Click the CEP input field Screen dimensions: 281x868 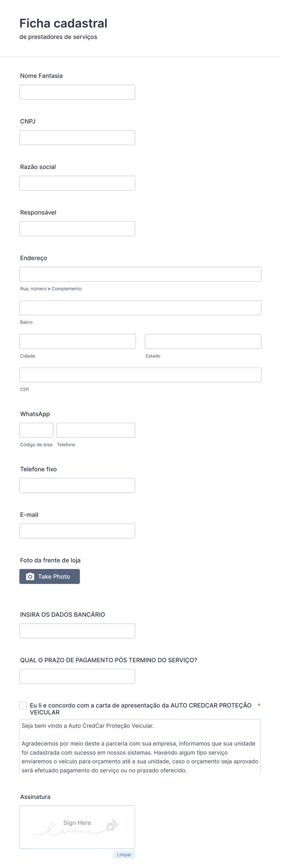140,375
